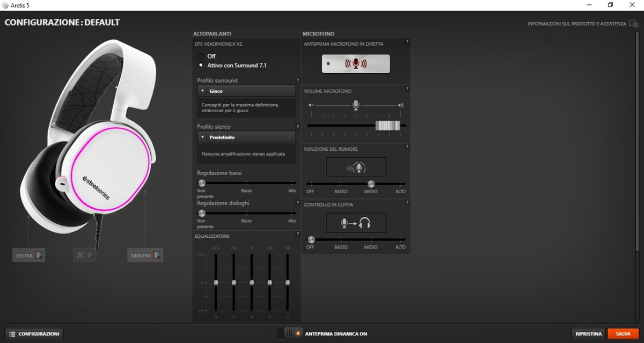The width and height of the screenshot is (644, 343).
Task: Open help for Profilo stereo
Action: (x=298, y=126)
